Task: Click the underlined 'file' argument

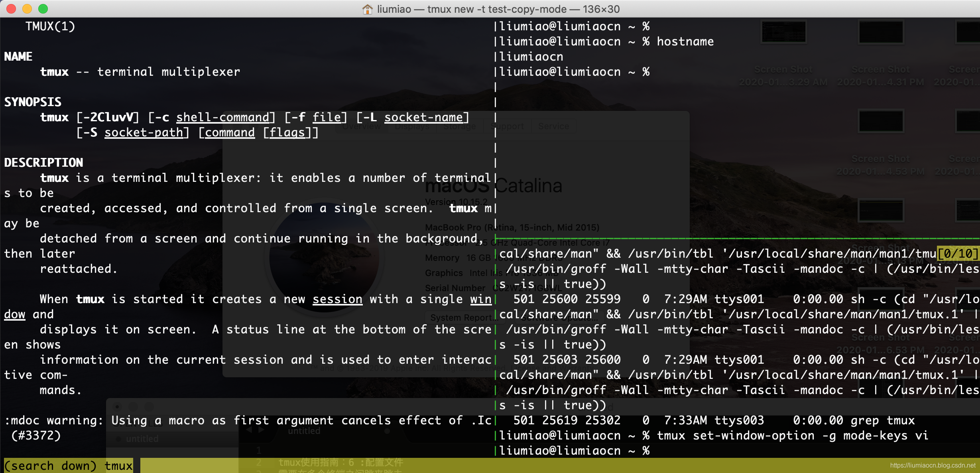Action: tap(327, 117)
